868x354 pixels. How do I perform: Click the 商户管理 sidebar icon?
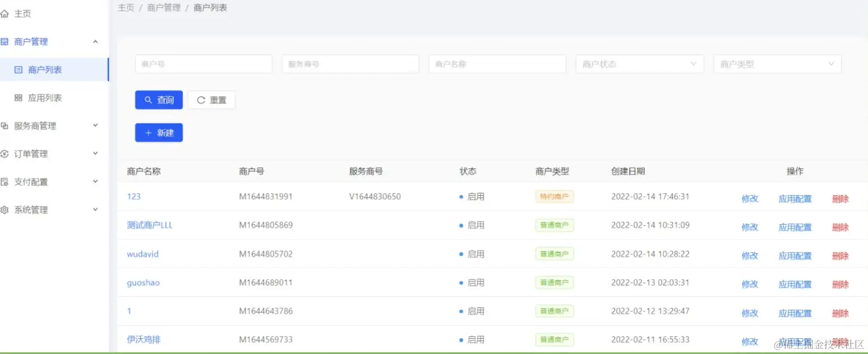tap(5, 41)
